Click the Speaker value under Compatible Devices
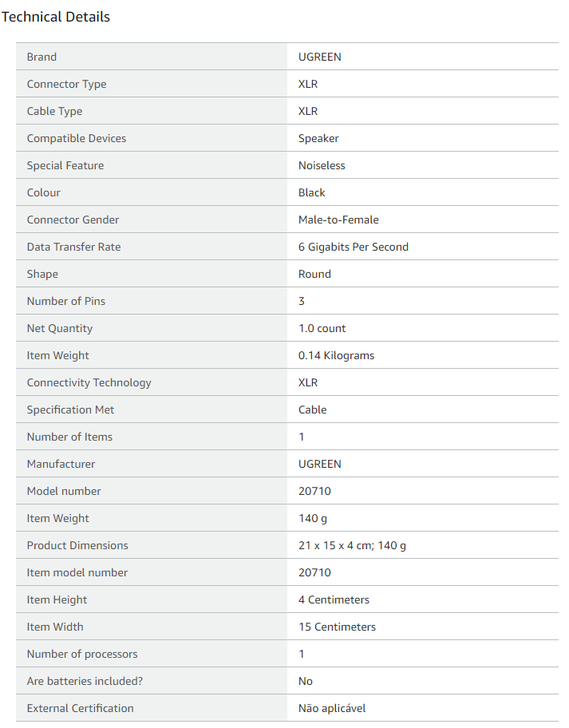This screenshot has height=728, width=569. click(318, 138)
